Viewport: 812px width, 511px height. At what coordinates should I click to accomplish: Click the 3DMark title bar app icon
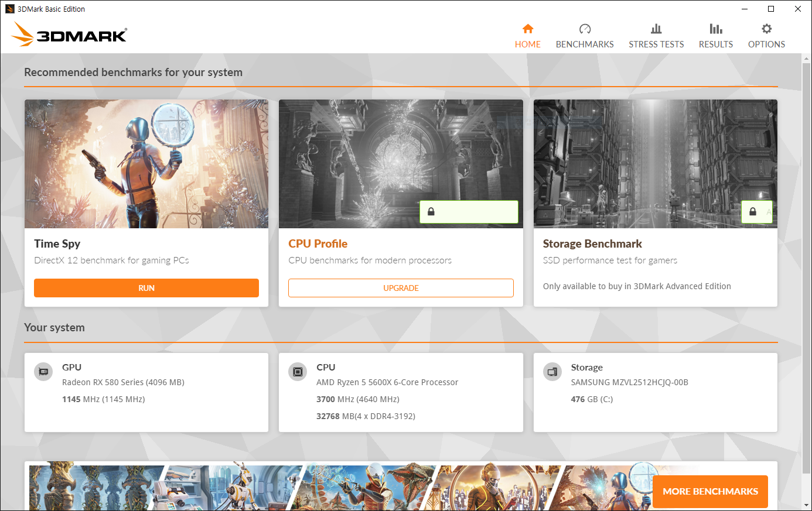9,9
